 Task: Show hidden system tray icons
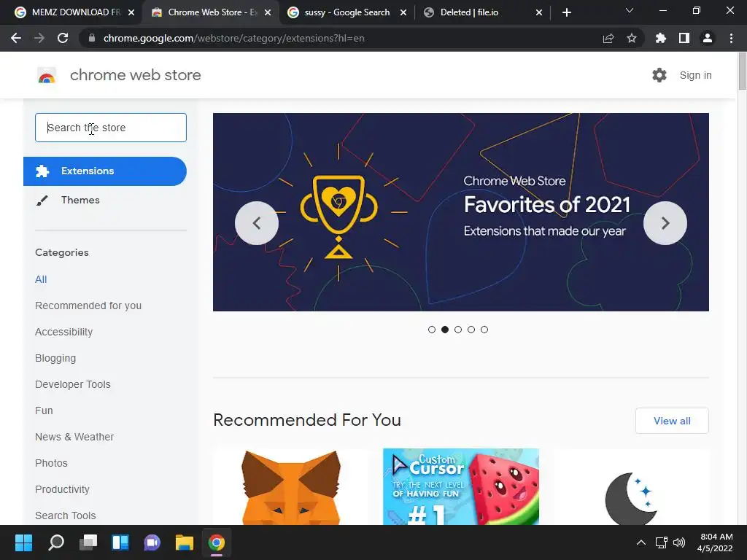click(x=641, y=542)
